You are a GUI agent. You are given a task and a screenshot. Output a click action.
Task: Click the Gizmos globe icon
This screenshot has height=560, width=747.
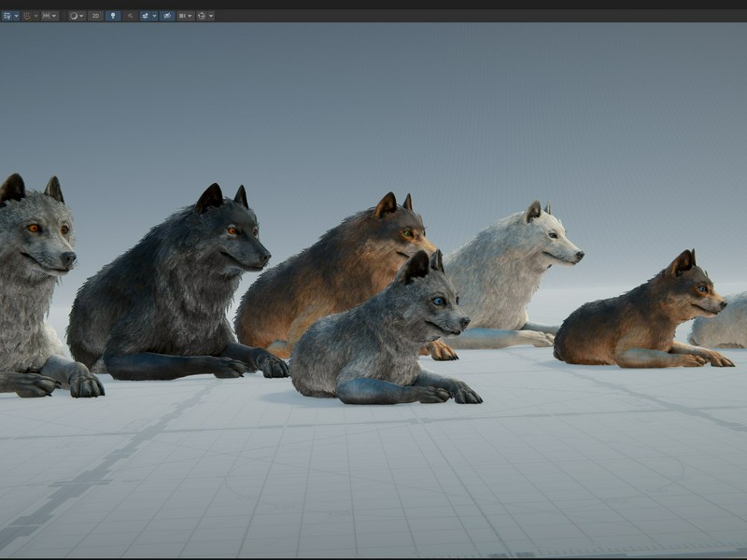[x=202, y=16]
